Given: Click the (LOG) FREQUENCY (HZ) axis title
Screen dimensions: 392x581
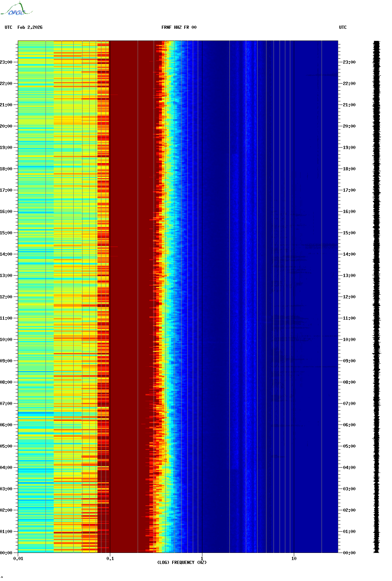Looking at the screenshot, I should (182, 563).
